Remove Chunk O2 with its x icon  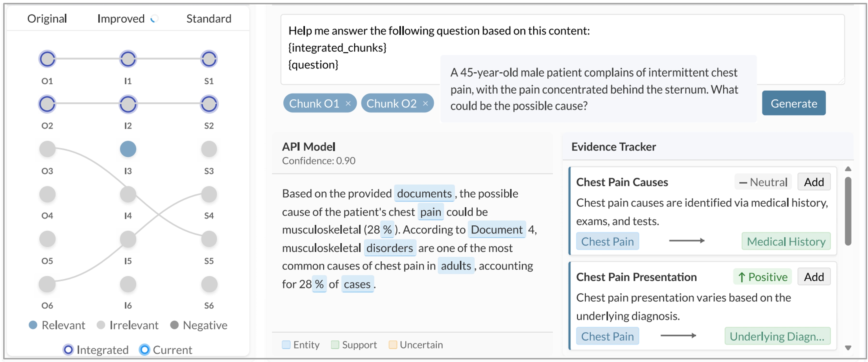pos(425,104)
